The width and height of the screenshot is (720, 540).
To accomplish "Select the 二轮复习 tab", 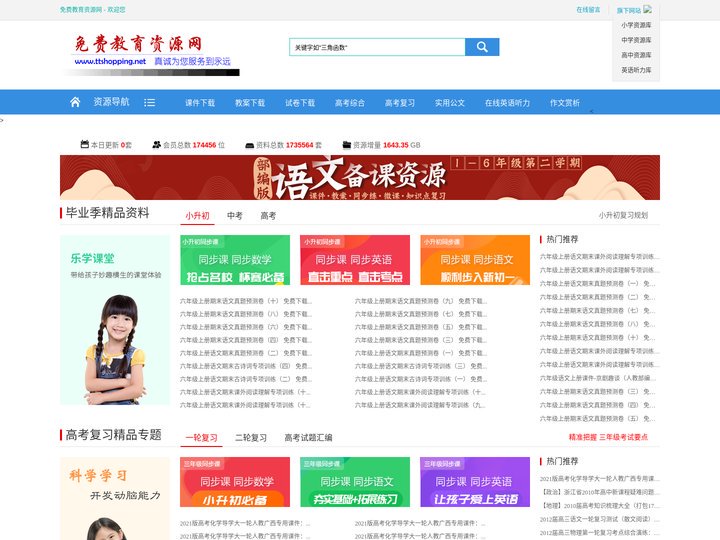I will pyautogui.click(x=251, y=438).
